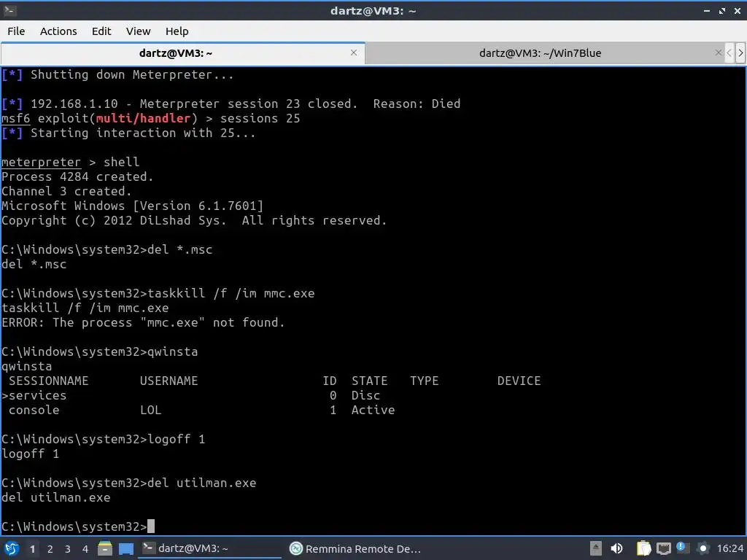747x560 pixels.
Task: Click the 'Disc' state value
Action: (365, 396)
